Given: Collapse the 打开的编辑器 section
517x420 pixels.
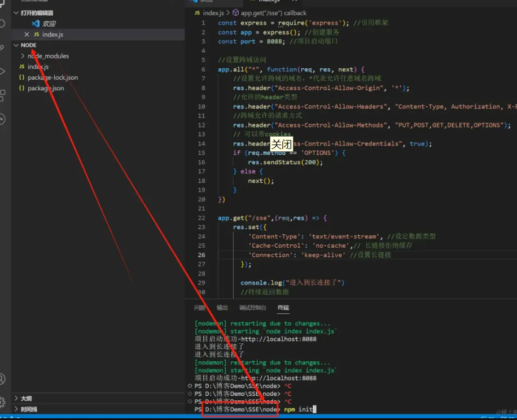Looking at the screenshot, I should 16,13.
